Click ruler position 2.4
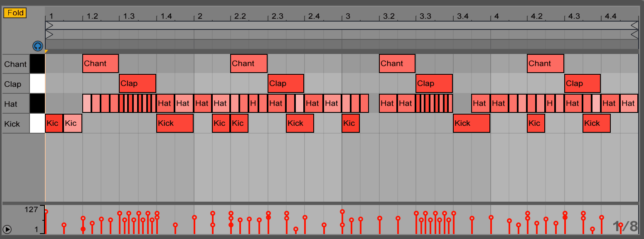Screen dimensions: 644x239 pos(314,17)
